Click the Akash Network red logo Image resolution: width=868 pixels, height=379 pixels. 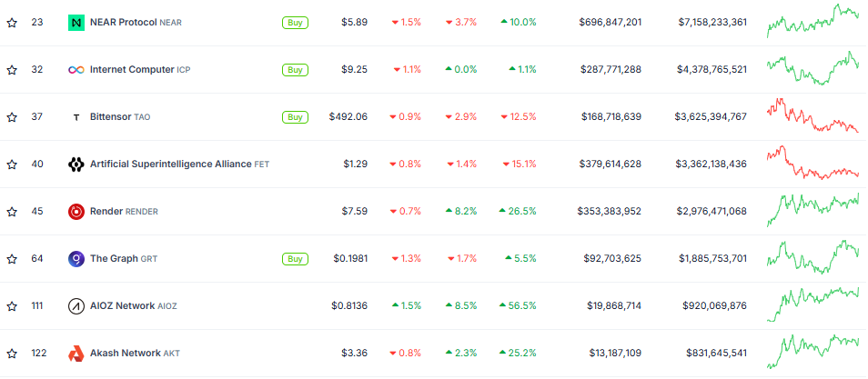click(x=76, y=353)
